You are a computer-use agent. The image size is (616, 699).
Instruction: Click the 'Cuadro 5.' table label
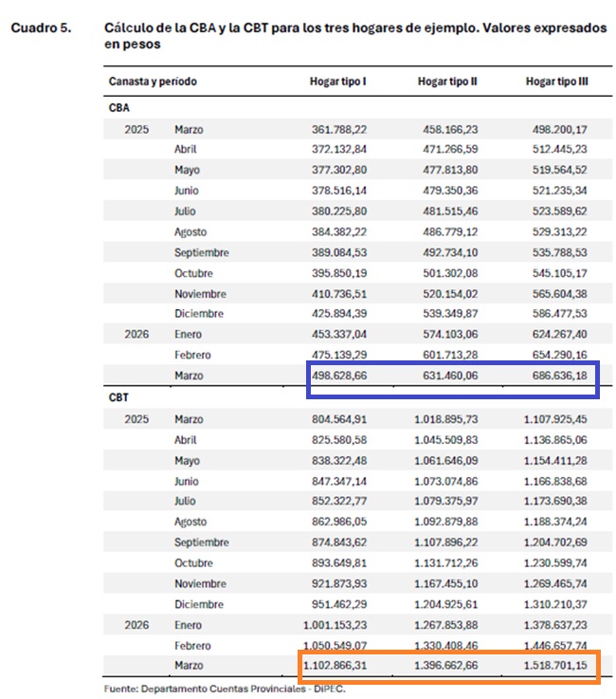[x=40, y=28]
